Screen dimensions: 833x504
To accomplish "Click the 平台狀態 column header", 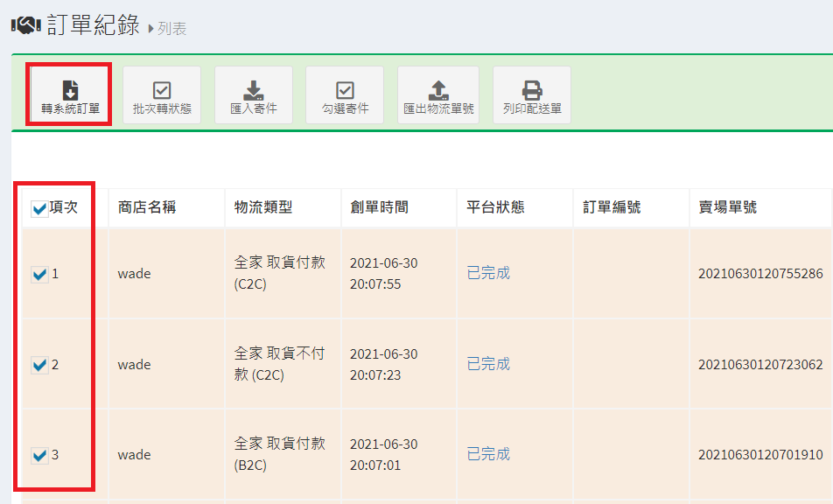I will (495, 207).
